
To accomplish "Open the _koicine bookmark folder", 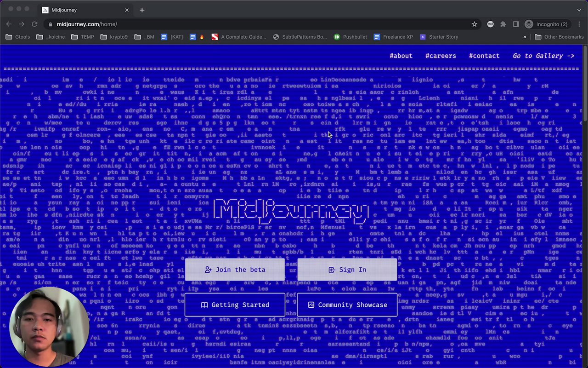I will (x=51, y=37).
